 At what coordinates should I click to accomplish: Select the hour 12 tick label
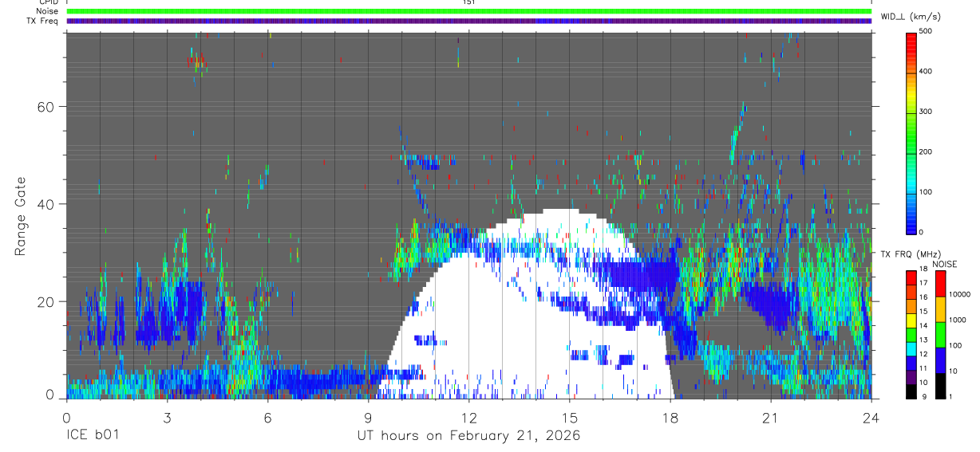468,419
